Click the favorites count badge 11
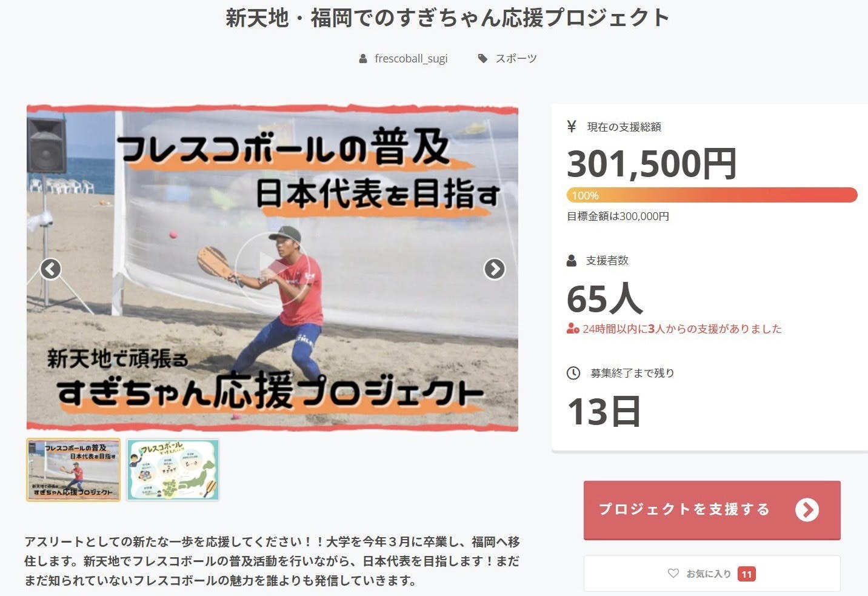 click(x=746, y=574)
